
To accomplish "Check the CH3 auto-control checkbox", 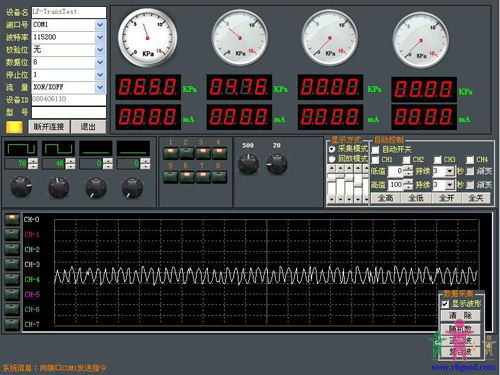I will pyautogui.click(x=438, y=160).
